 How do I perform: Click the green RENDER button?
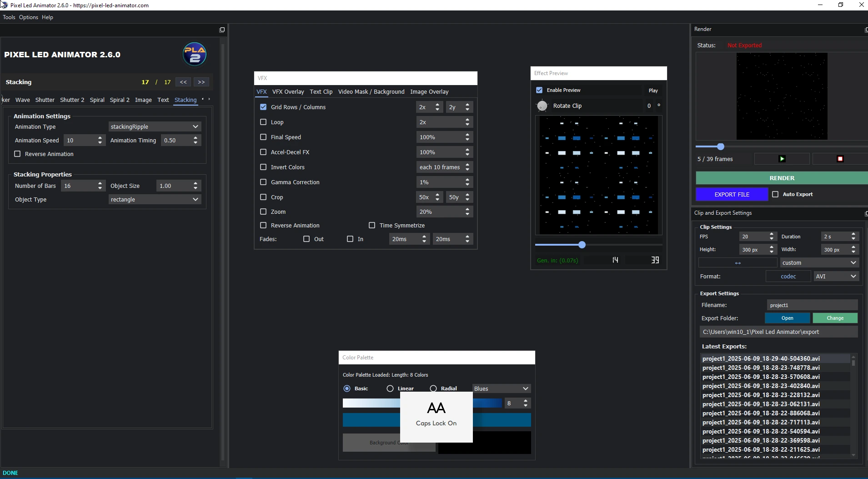click(x=781, y=178)
